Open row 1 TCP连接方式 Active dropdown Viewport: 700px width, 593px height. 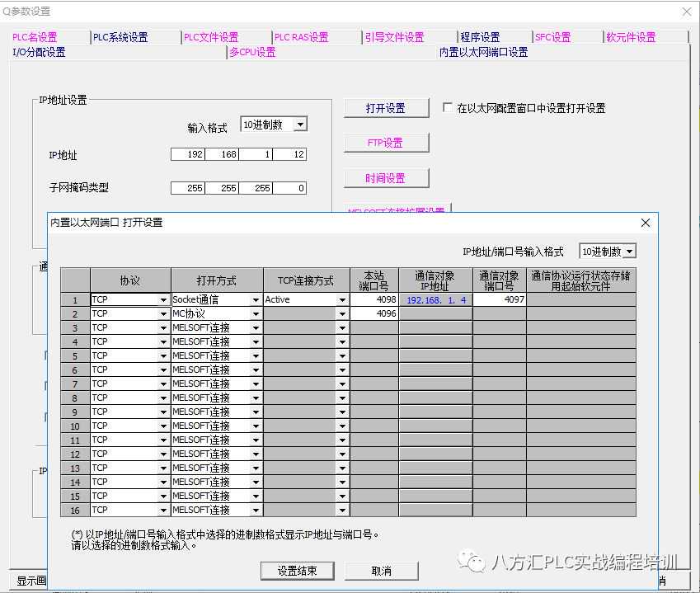point(341,300)
